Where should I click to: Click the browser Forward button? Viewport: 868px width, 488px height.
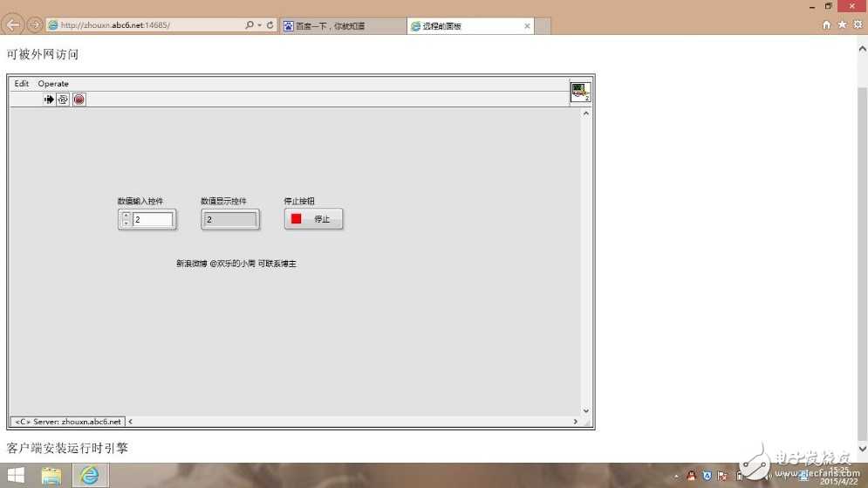click(34, 25)
